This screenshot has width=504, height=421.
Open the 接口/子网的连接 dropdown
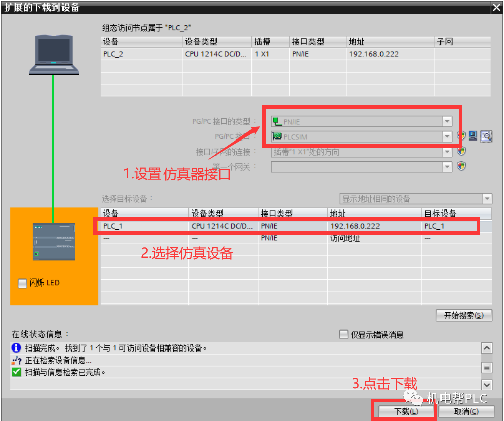point(447,152)
